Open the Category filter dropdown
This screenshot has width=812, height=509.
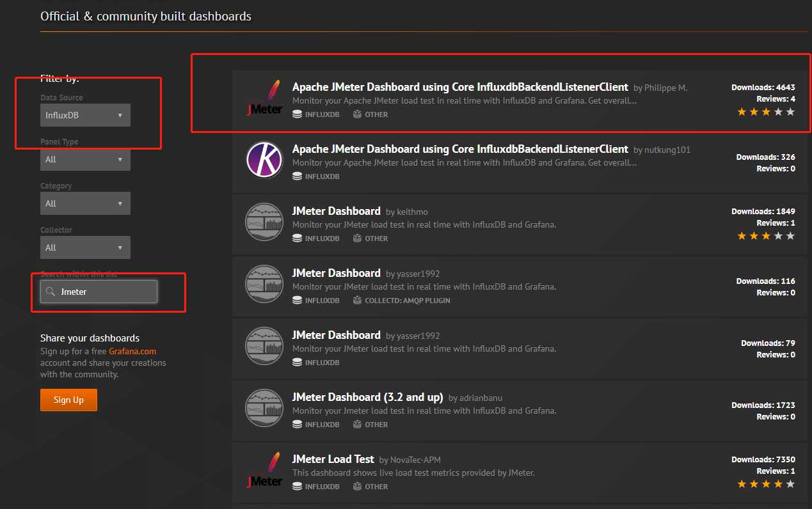point(85,203)
